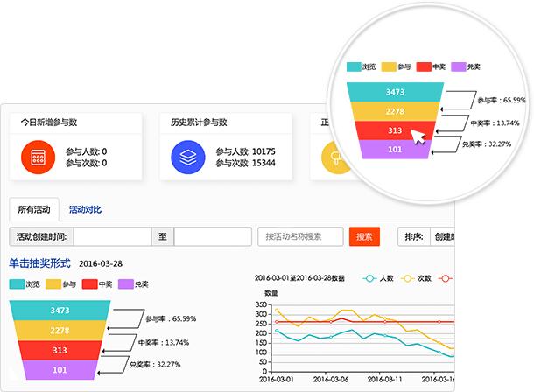The height and width of the screenshot is (392, 534).
Task: Click the orange 搜索 button
Action: coord(364,236)
